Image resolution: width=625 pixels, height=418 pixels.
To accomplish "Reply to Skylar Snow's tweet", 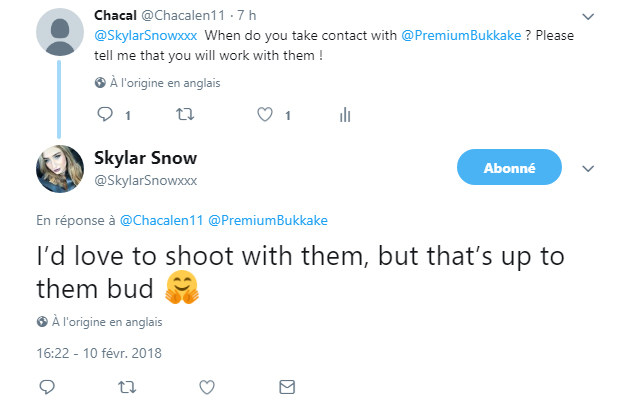I will (46, 386).
